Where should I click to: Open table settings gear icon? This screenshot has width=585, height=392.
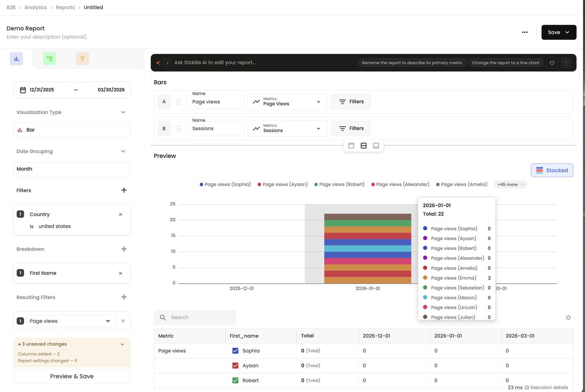pos(568,318)
